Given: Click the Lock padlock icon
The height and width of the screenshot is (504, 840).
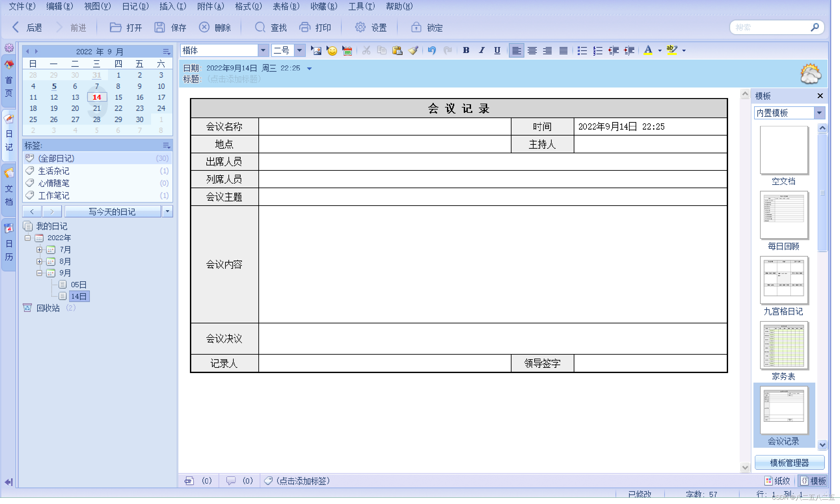Looking at the screenshot, I should point(416,28).
